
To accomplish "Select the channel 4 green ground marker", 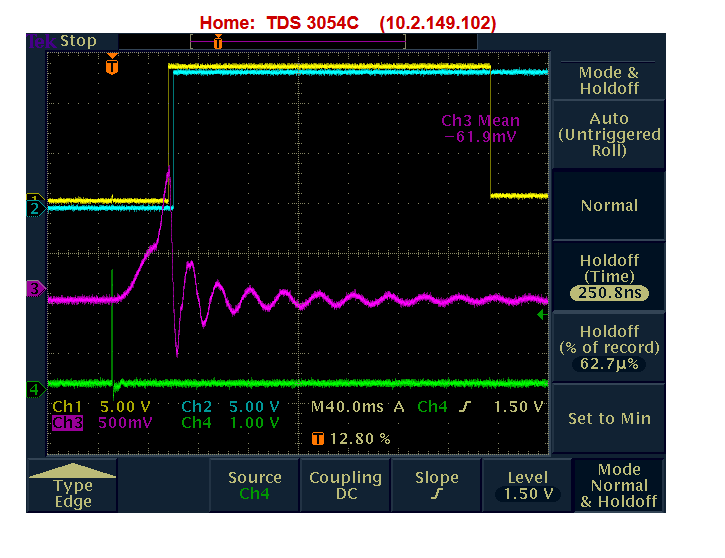I will [x=35, y=388].
